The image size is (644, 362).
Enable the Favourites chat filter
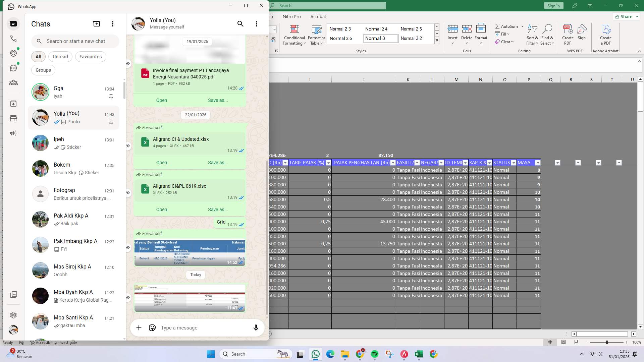(x=90, y=56)
